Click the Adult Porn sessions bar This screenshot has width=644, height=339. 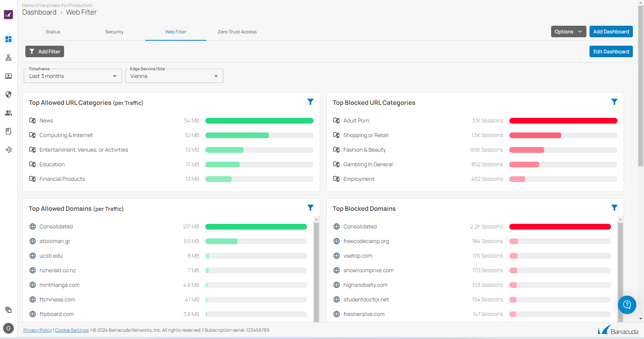click(x=563, y=121)
